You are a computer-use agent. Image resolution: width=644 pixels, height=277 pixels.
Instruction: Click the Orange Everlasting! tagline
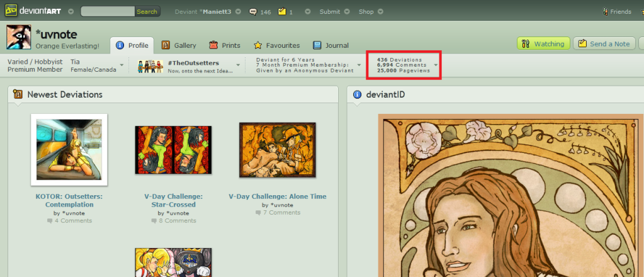pyautogui.click(x=67, y=46)
